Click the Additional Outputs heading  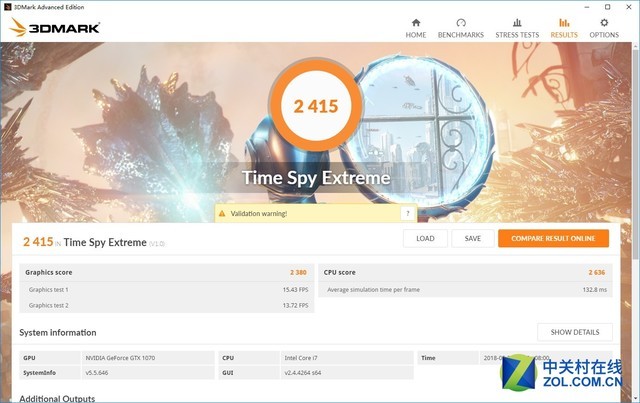(x=57, y=399)
